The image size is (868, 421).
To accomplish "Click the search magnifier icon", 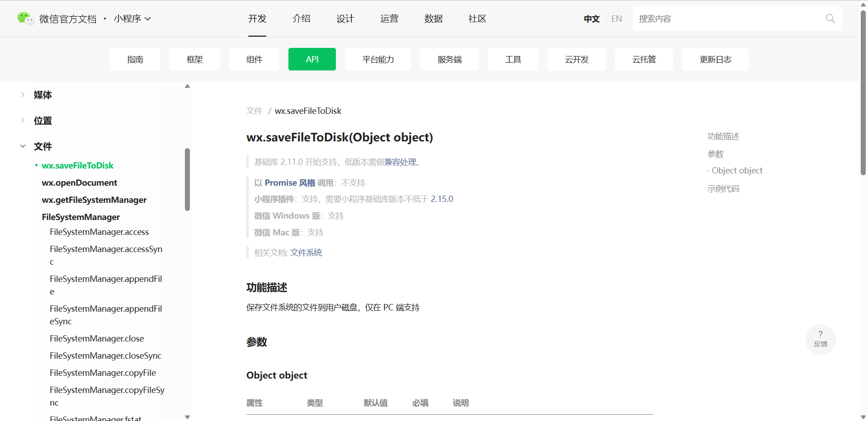I will click(830, 19).
